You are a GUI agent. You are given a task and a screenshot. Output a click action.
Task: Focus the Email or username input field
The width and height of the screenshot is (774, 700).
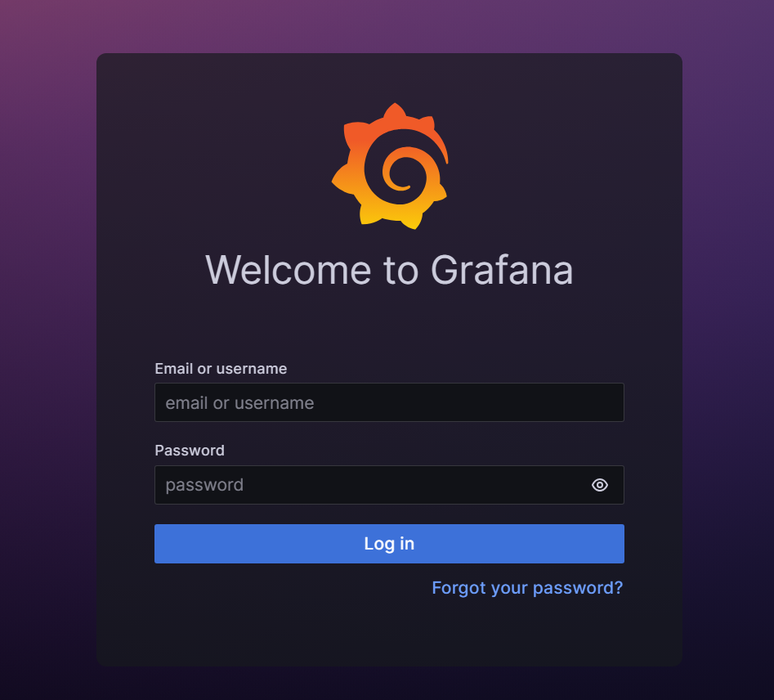pyautogui.click(x=389, y=402)
